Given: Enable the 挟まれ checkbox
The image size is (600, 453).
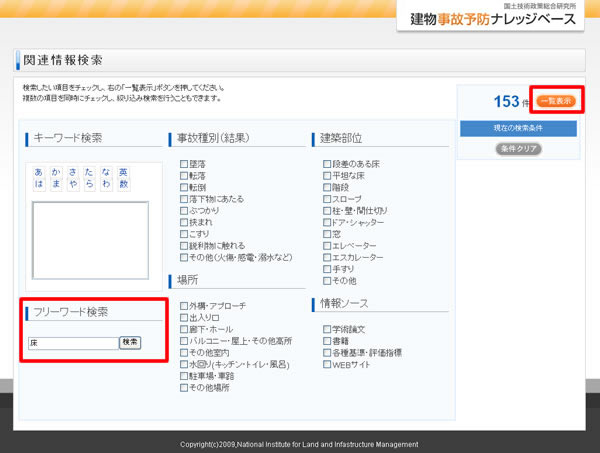Looking at the screenshot, I should 184,222.
